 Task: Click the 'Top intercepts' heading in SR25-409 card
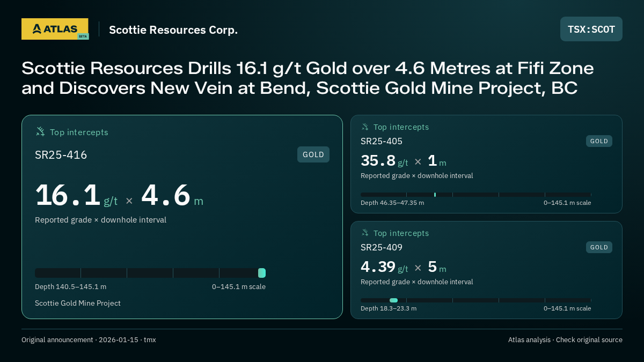pyautogui.click(x=401, y=233)
